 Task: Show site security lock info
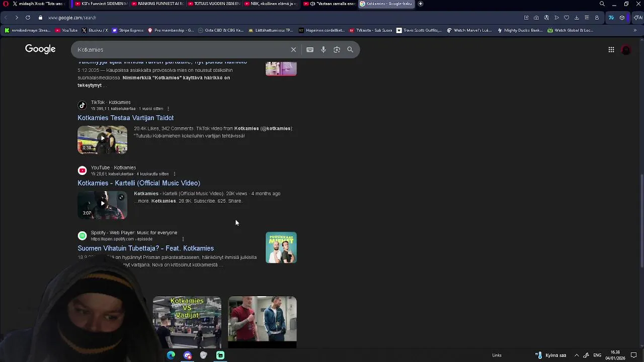tap(41, 18)
